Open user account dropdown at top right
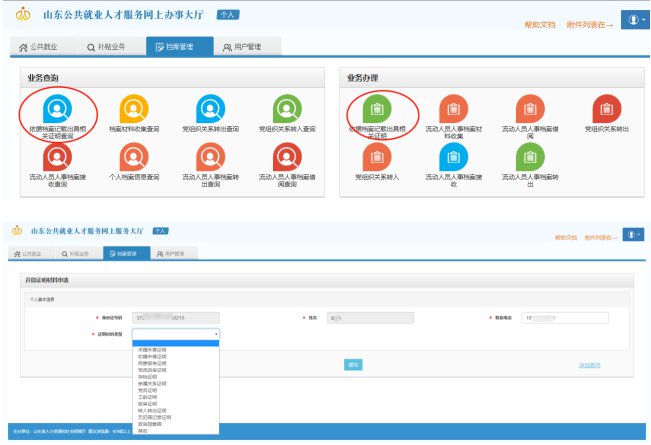This screenshot has height=445, width=651. pos(635,20)
